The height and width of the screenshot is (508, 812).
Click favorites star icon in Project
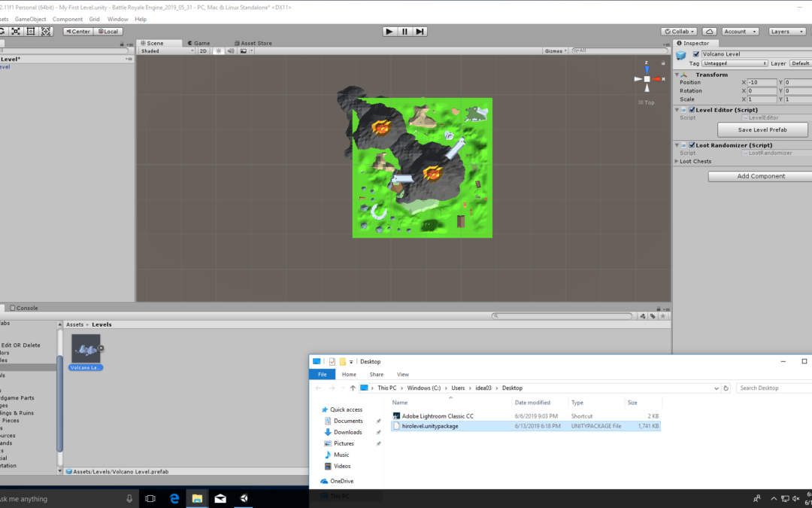(x=663, y=315)
